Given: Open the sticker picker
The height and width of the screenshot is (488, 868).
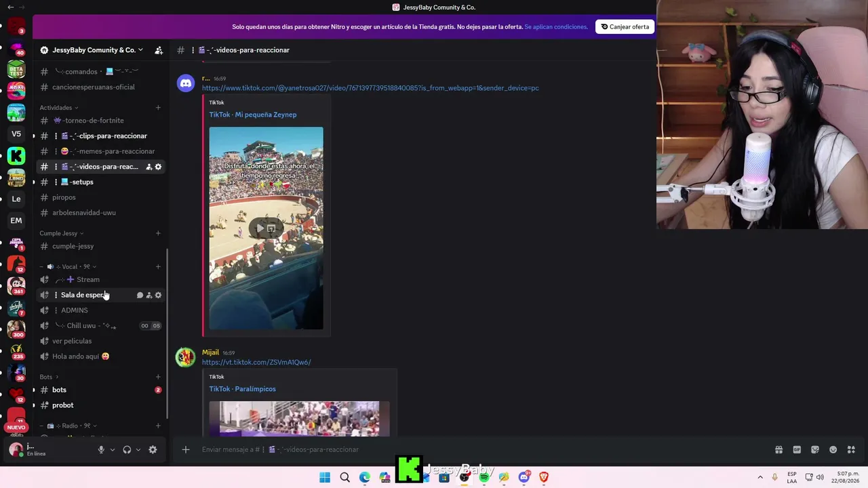Looking at the screenshot, I should click(x=815, y=449).
